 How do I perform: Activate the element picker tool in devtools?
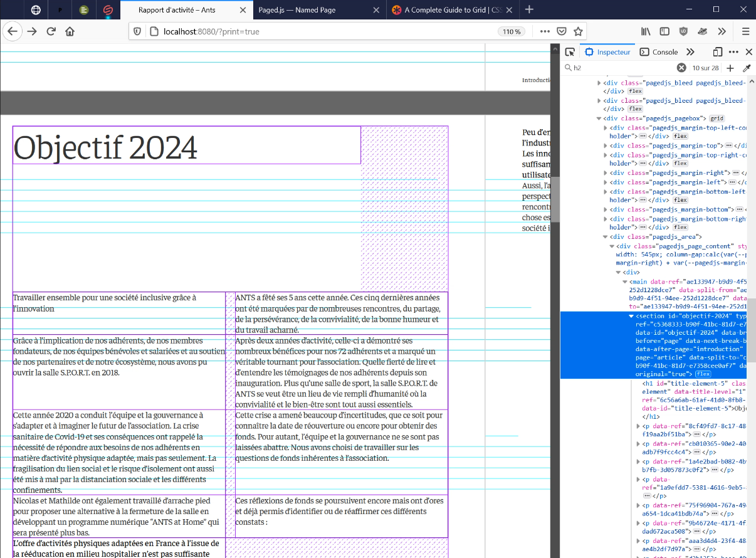coord(569,52)
